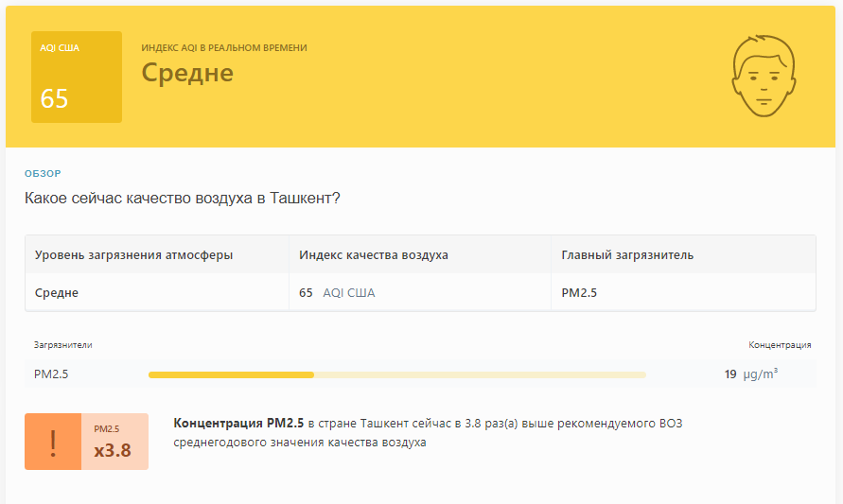This screenshot has width=843, height=504.
Task: Click the Загрязнители column label
Action: (x=62, y=345)
